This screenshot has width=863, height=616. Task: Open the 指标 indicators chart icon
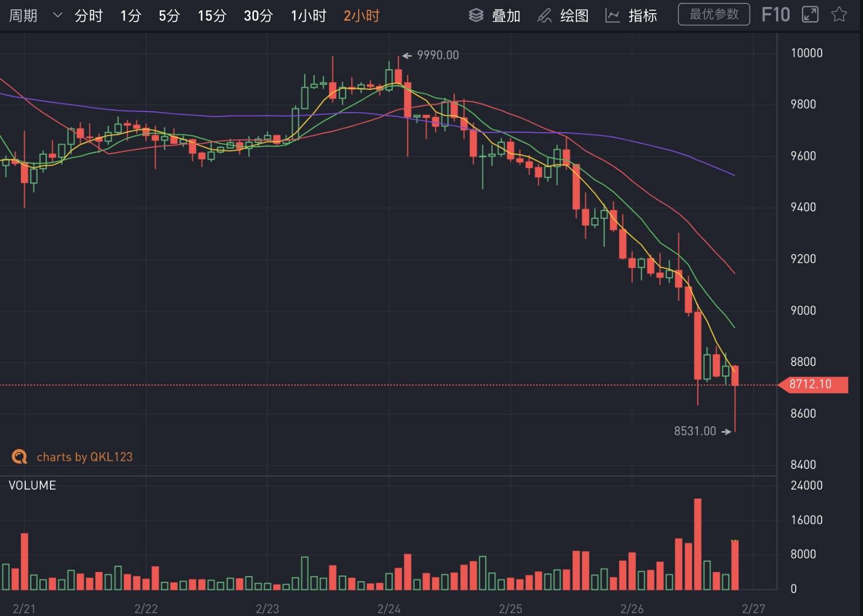612,16
